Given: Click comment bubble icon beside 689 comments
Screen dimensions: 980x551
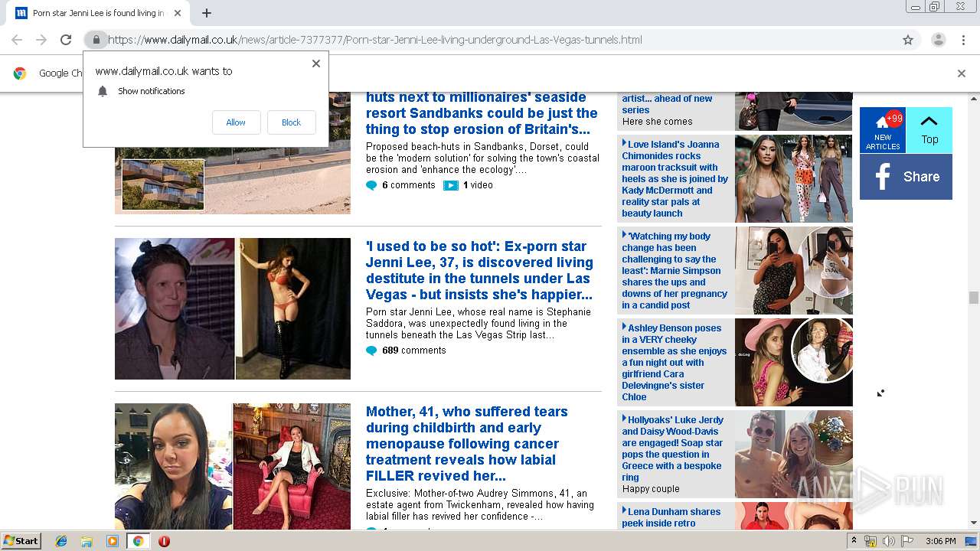Looking at the screenshot, I should click(x=371, y=350).
